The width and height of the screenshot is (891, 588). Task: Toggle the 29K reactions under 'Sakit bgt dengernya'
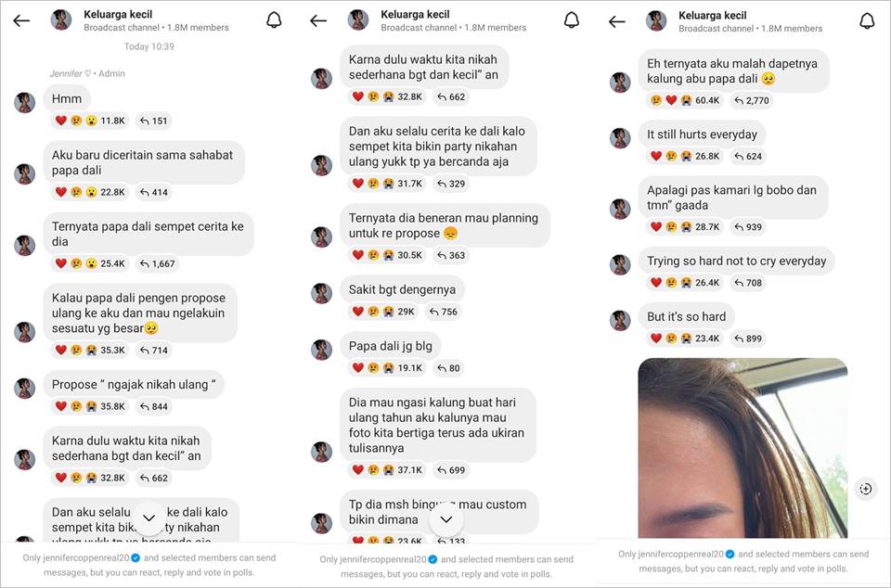[x=383, y=312]
